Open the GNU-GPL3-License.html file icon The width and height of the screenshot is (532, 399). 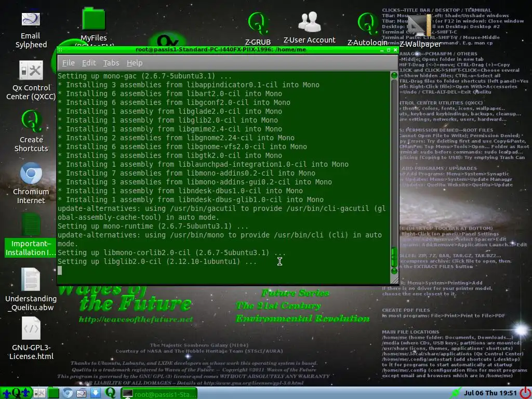(31, 328)
